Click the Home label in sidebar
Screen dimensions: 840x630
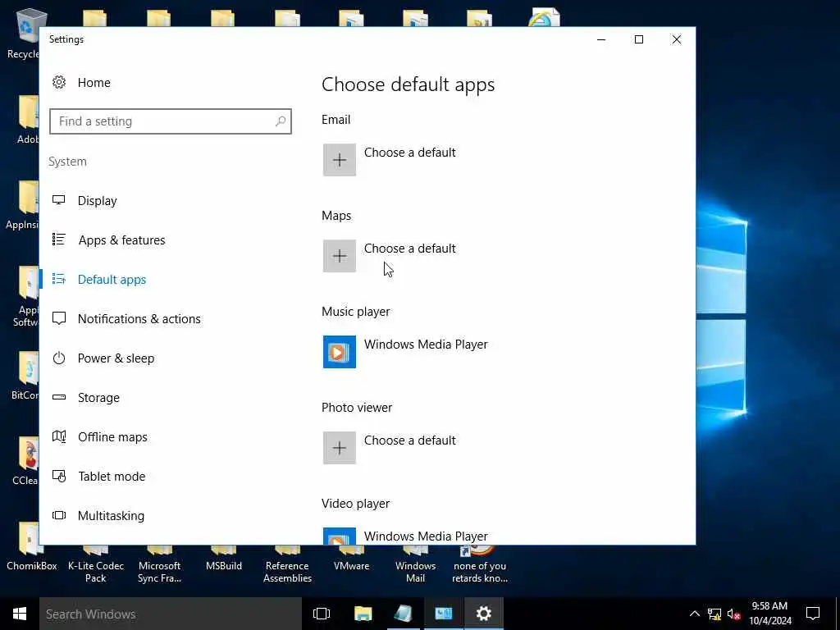pos(94,83)
